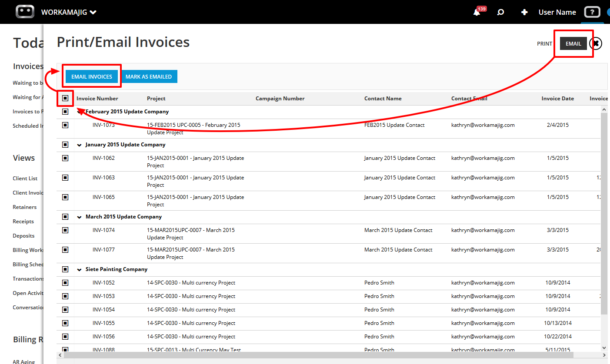Toggle March 2015 Update Company group checkbox
Image resolution: width=610 pixels, height=364 pixels.
coord(65,217)
